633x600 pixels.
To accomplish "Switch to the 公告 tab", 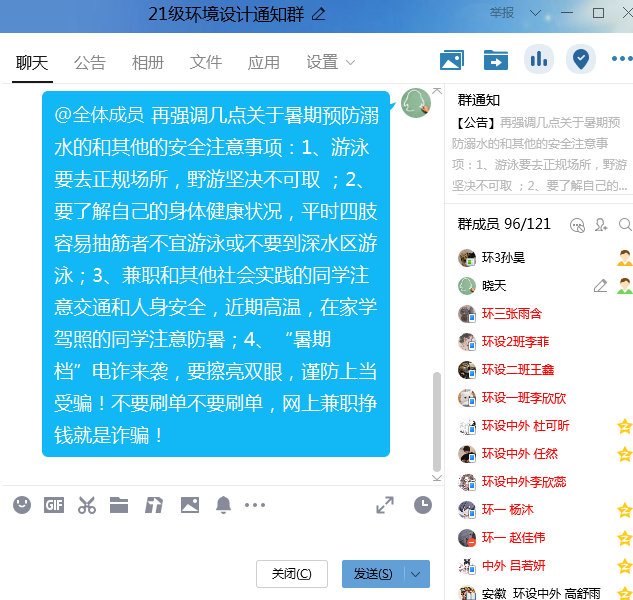I will tap(89, 62).
